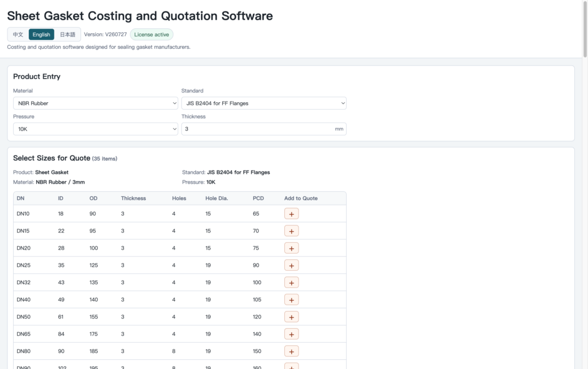Add DN50 gasket to quote
The height and width of the screenshot is (369, 588).
(291, 317)
